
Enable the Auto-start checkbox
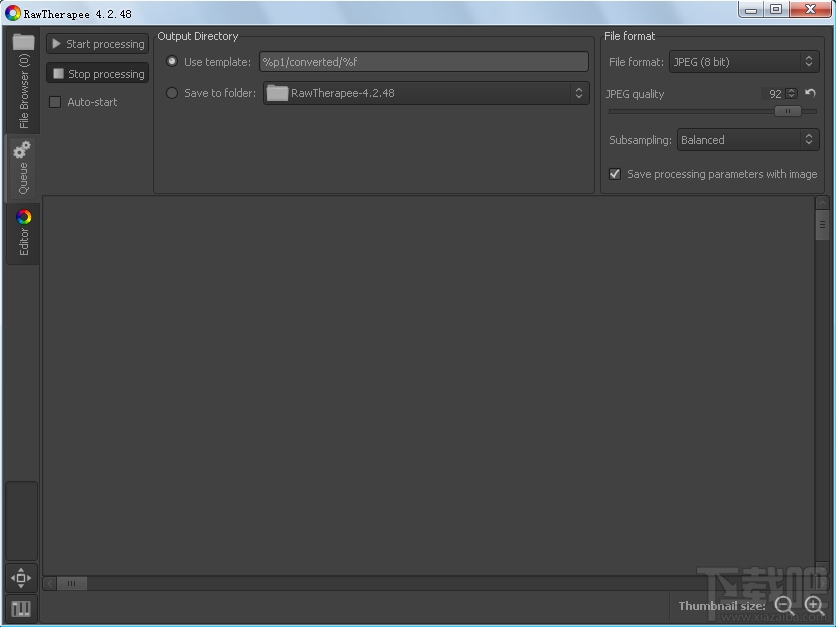55,102
